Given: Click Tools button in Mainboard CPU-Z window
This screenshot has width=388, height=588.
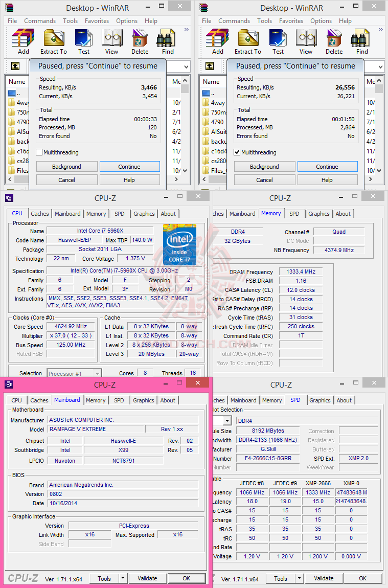Looking at the screenshot, I should 104,578.
